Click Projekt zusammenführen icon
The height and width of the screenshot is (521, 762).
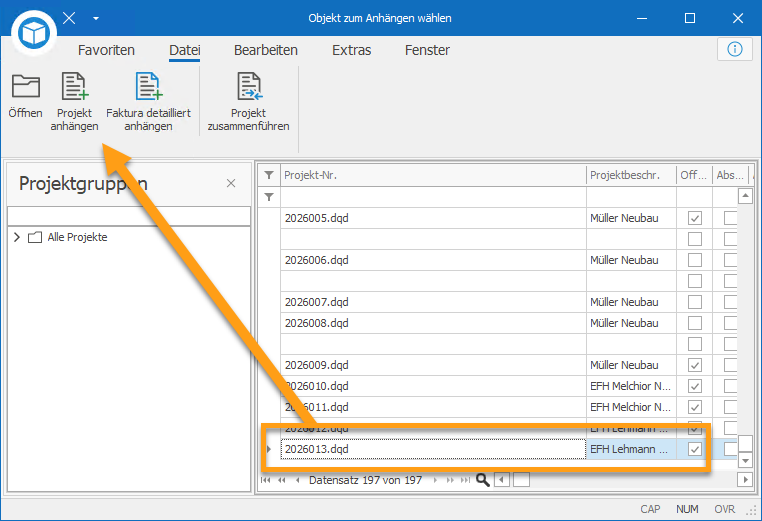pyautogui.click(x=248, y=102)
